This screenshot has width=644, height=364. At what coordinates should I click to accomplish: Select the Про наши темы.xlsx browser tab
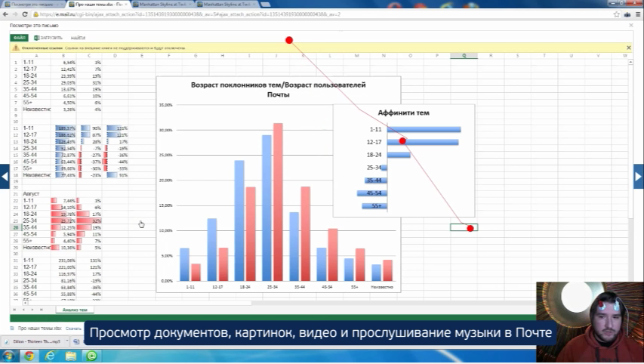(98, 4)
